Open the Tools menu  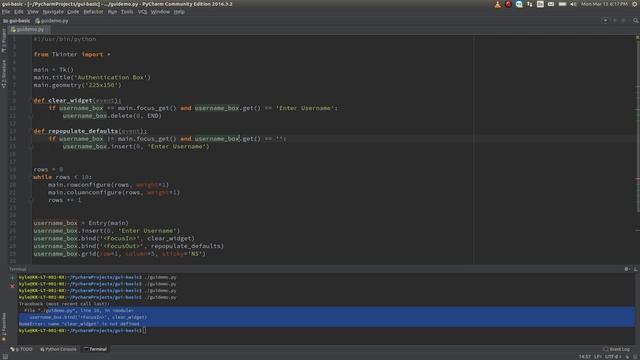[127, 12]
